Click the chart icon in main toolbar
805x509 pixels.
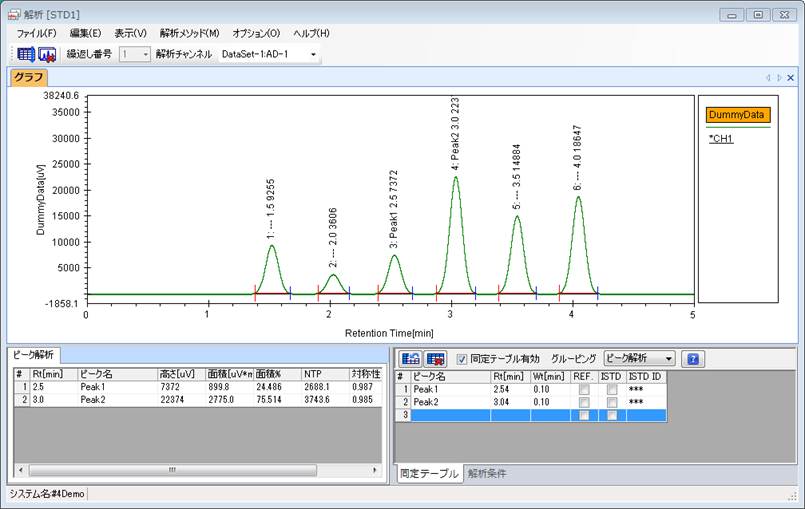[x=47, y=54]
